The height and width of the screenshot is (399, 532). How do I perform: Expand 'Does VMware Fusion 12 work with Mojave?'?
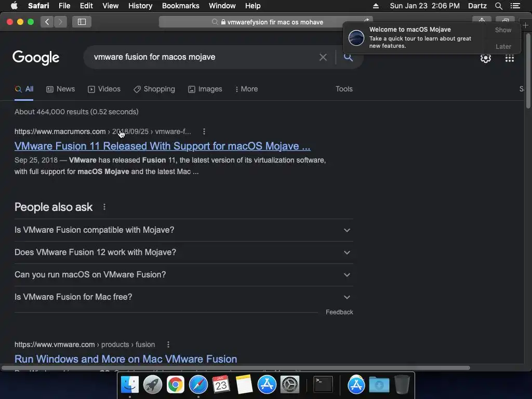click(183, 252)
